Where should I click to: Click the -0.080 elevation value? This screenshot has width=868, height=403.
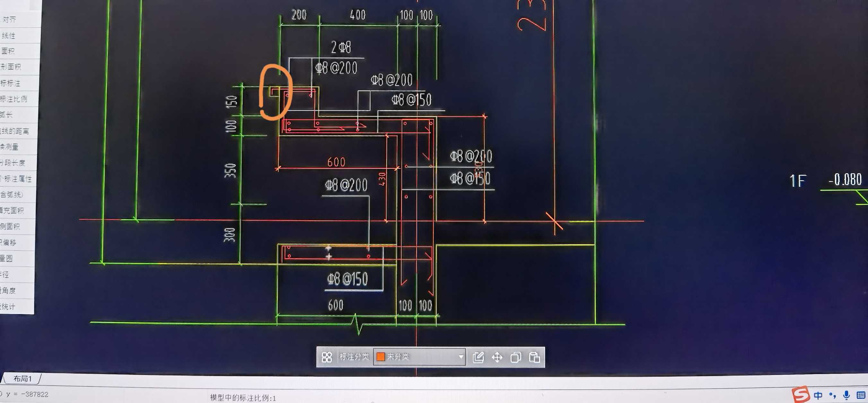click(845, 179)
